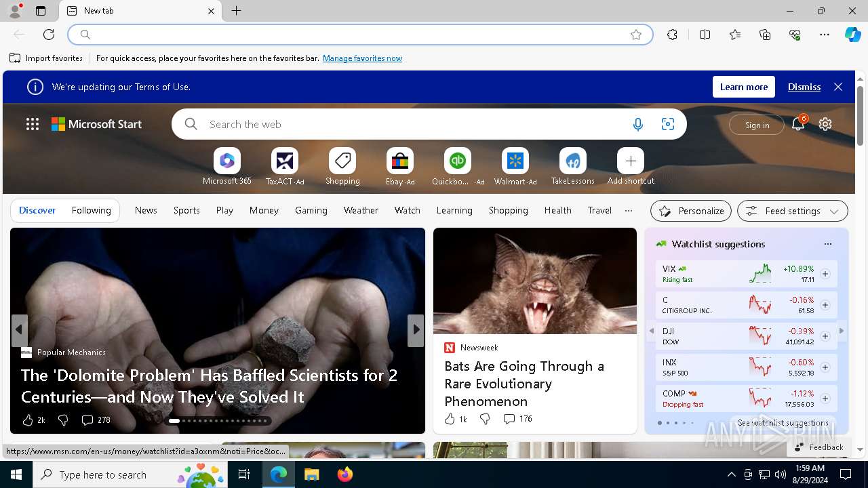Viewport: 868px width, 488px height.
Task: Toggle Split screen in Edge toolbar
Action: pos(705,35)
